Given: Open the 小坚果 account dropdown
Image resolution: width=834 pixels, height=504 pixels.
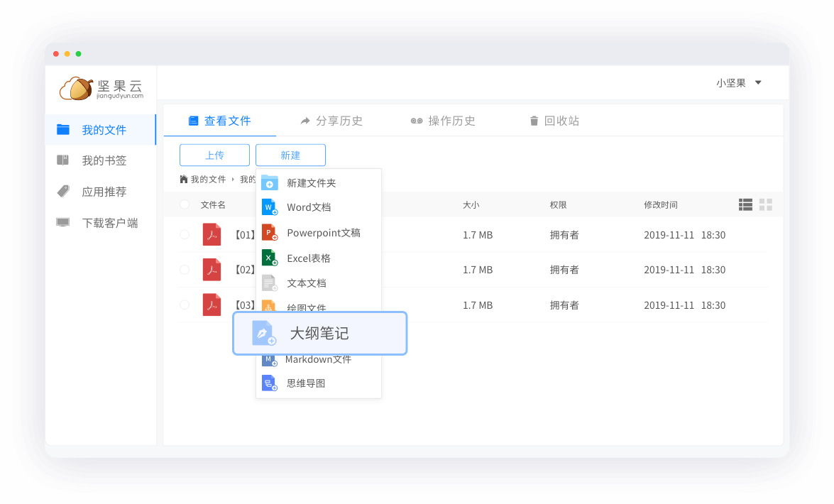Looking at the screenshot, I should 739,83.
